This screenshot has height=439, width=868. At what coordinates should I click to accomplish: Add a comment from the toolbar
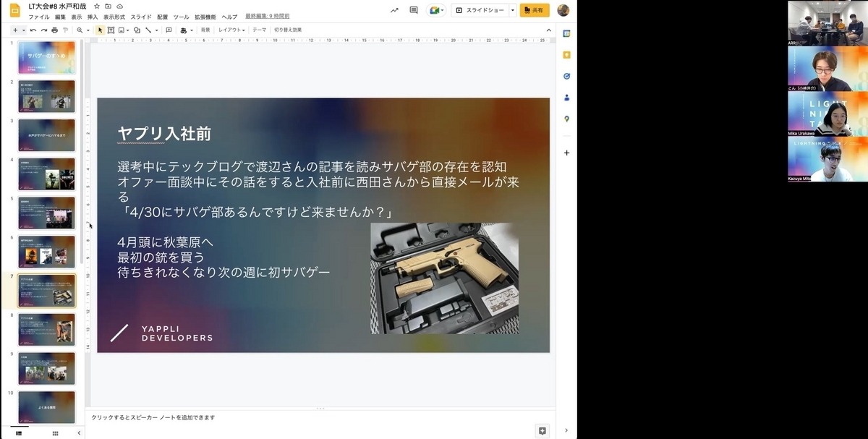(169, 30)
